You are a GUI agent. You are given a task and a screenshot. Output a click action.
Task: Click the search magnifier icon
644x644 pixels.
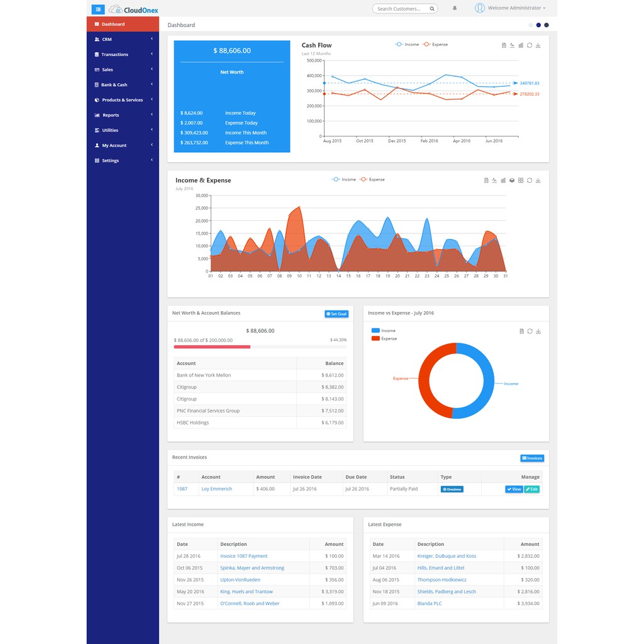click(432, 9)
